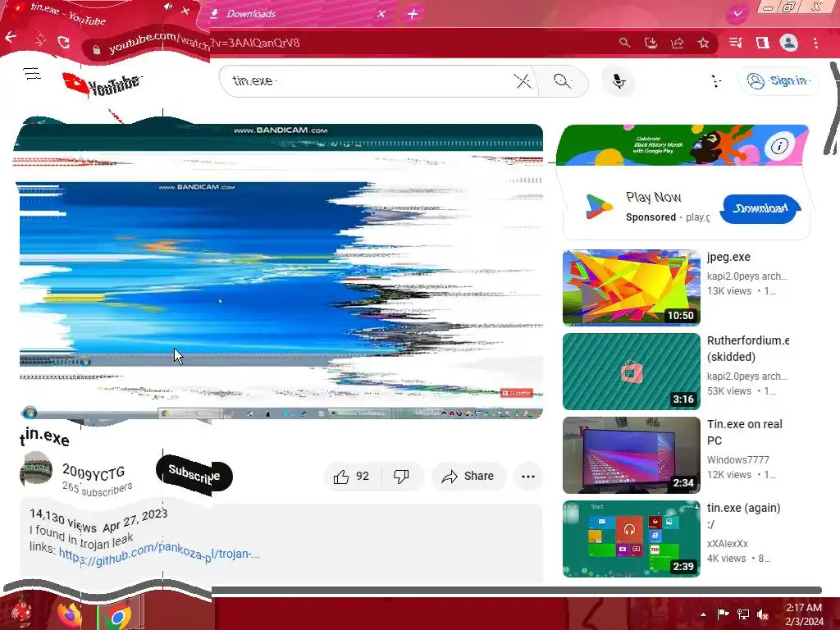Open Chrome media controls icon
The height and width of the screenshot is (630, 840).
point(736,43)
